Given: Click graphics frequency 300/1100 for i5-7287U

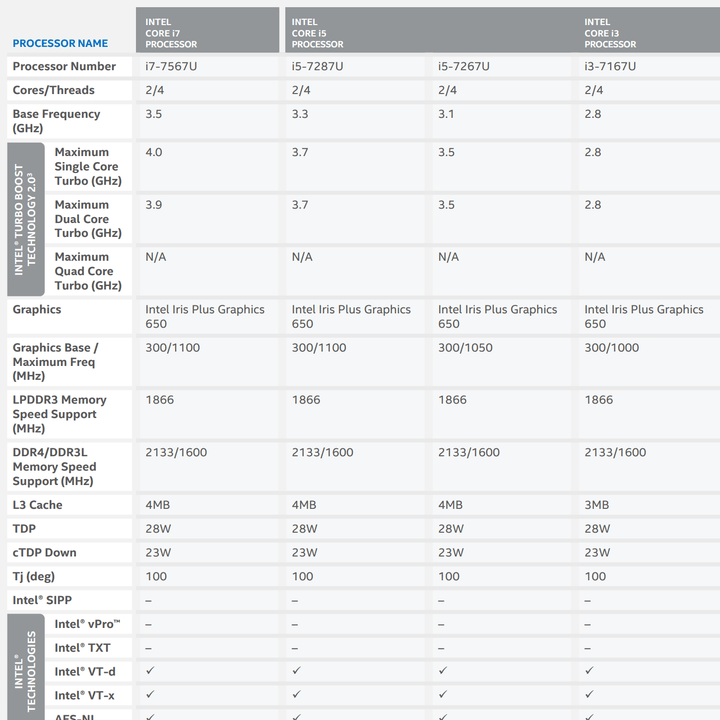Looking at the screenshot, I should [319, 348].
